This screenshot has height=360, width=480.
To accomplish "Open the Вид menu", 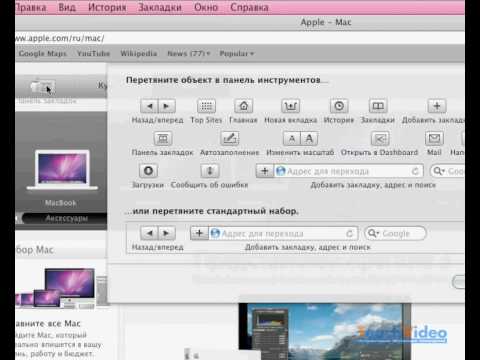I will click(67, 7).
